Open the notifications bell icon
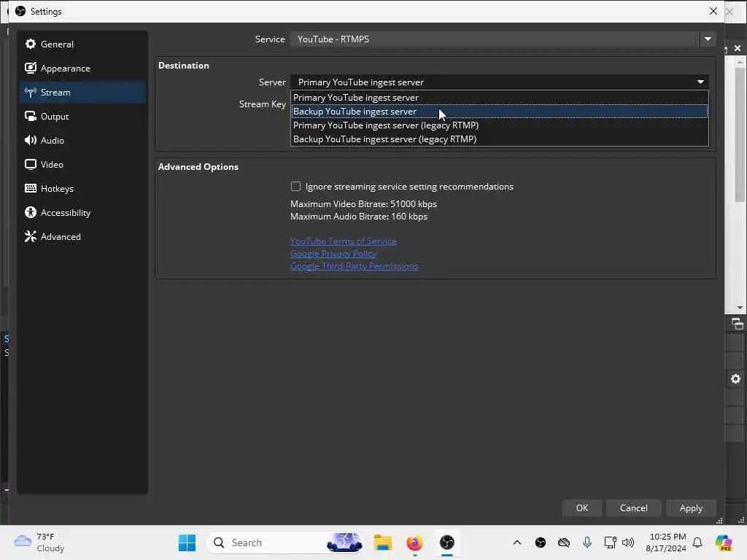The width and height of the screenshot is (747, 560). point(697,542)
